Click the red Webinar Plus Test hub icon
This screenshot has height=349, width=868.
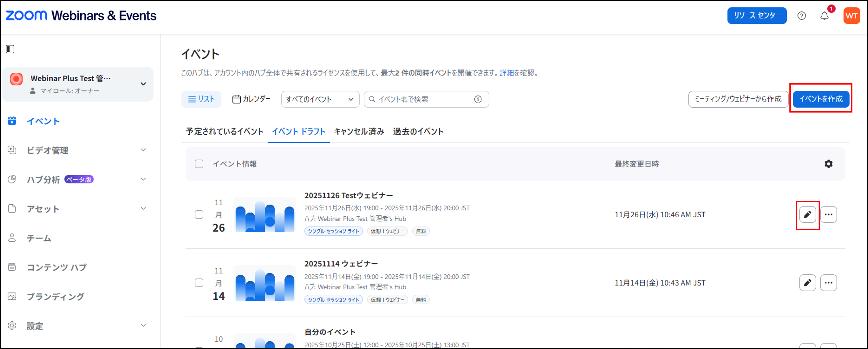click(16, 79)
